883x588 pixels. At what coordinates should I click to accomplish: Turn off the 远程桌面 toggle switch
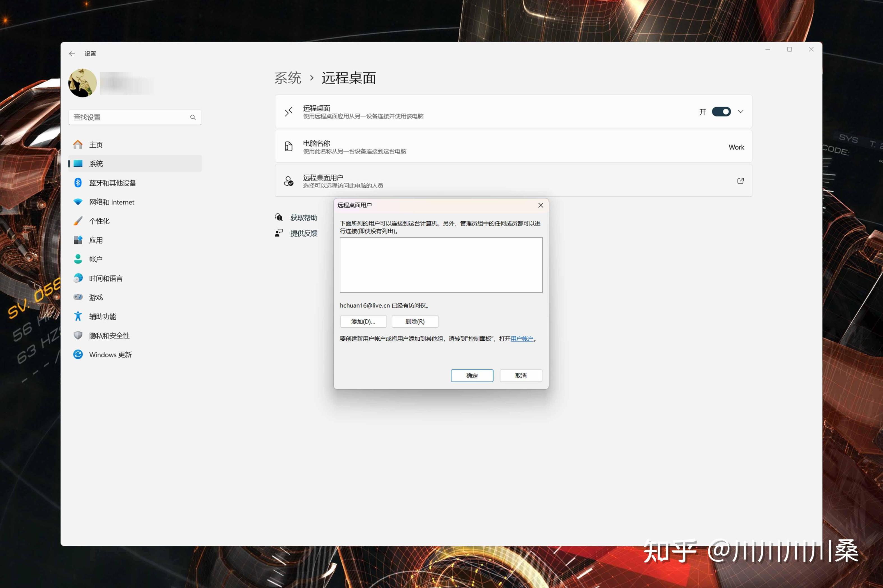pyautogui.click(x=721, y=112)
